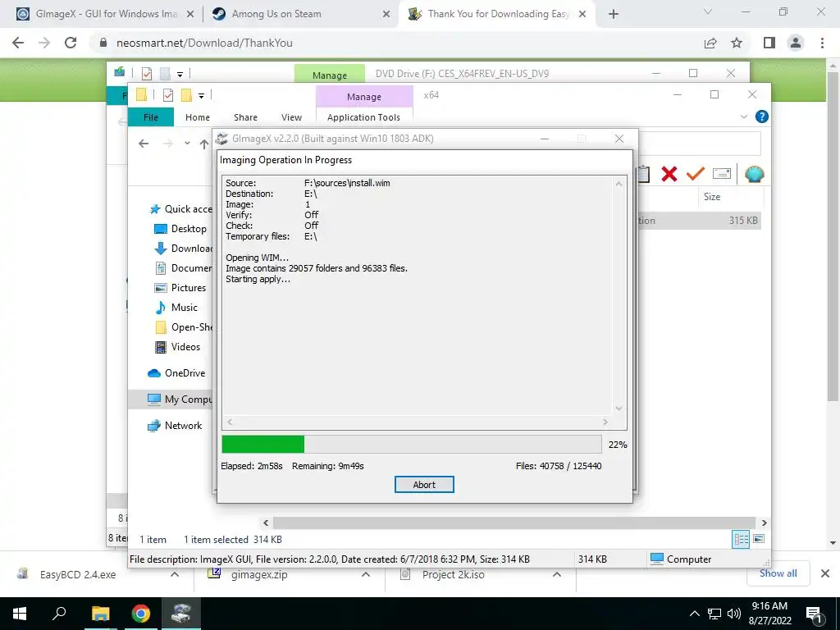Share this page icon in Chrome
The width and height of the screenshot is (840, 630).
710,43
